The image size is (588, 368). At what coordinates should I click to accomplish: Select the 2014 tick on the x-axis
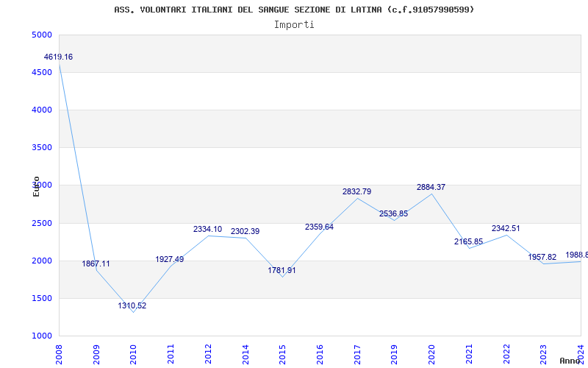point(245,353)
